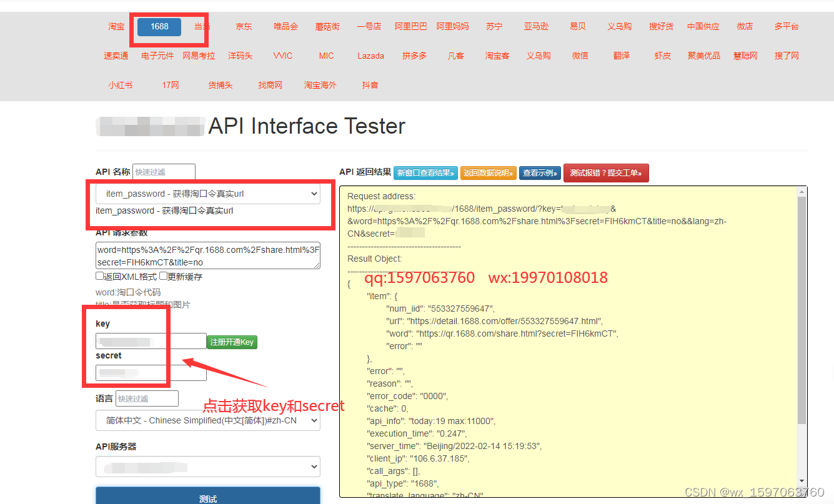This screenshot has width=834, height=504.
Task: Select the 多平台 tab
Action: pyautogui.click(x=787, y=26)
